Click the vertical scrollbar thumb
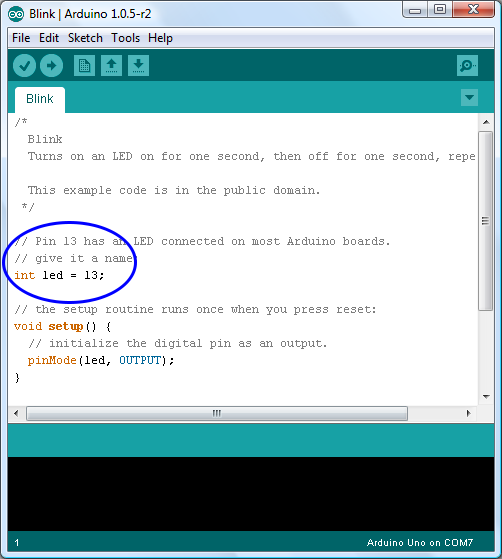The height and width of the screenshot is (559, 502). click(486, 221)
